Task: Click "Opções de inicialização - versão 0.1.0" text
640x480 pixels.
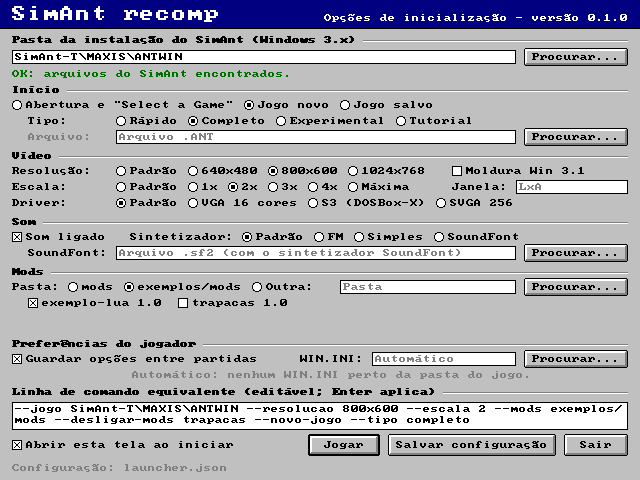Action: coord(476,18)
